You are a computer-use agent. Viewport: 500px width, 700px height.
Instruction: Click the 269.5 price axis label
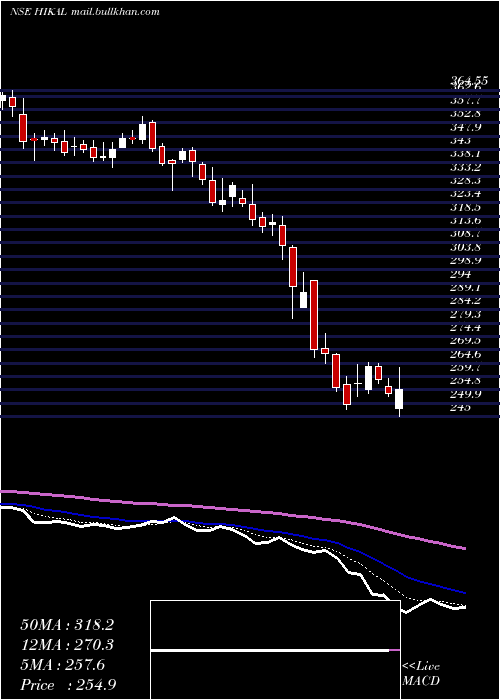(x=465, y=341)
